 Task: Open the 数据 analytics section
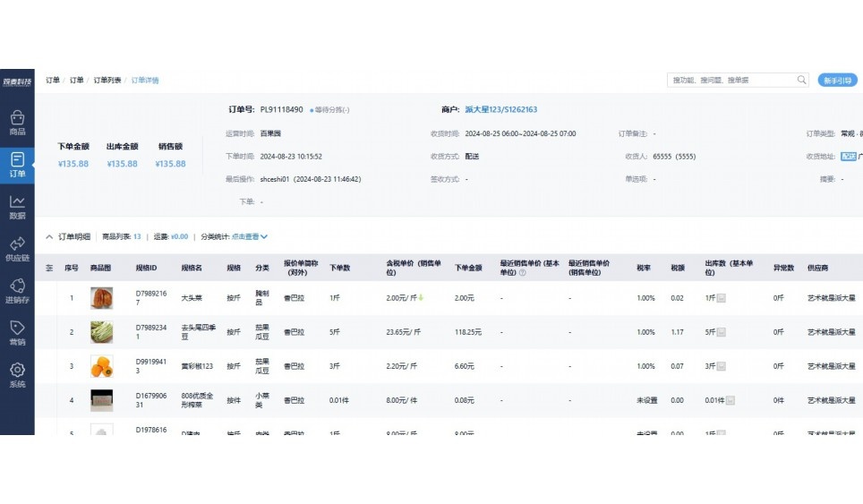pos(17,207)
